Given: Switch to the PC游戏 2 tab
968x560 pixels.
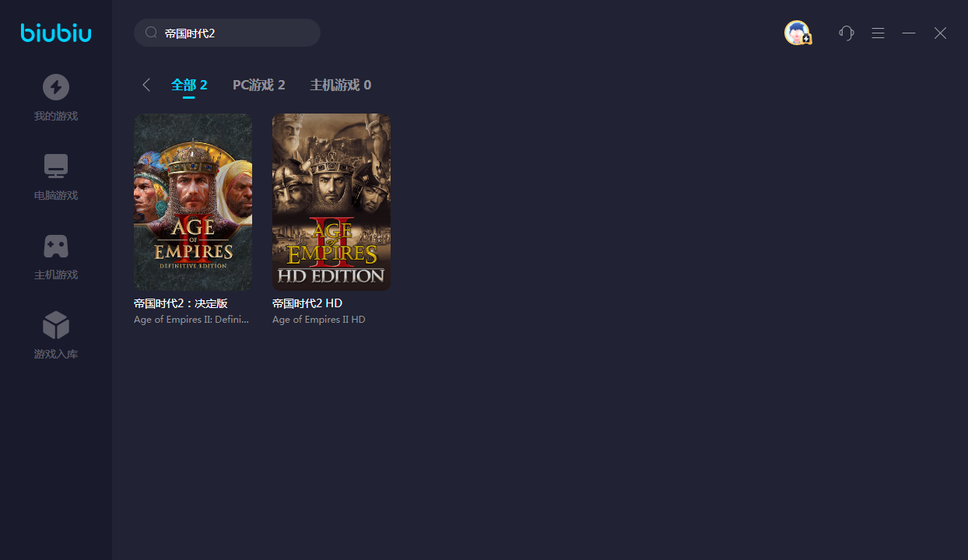Looking at the screenshot, I should [259, 85].
